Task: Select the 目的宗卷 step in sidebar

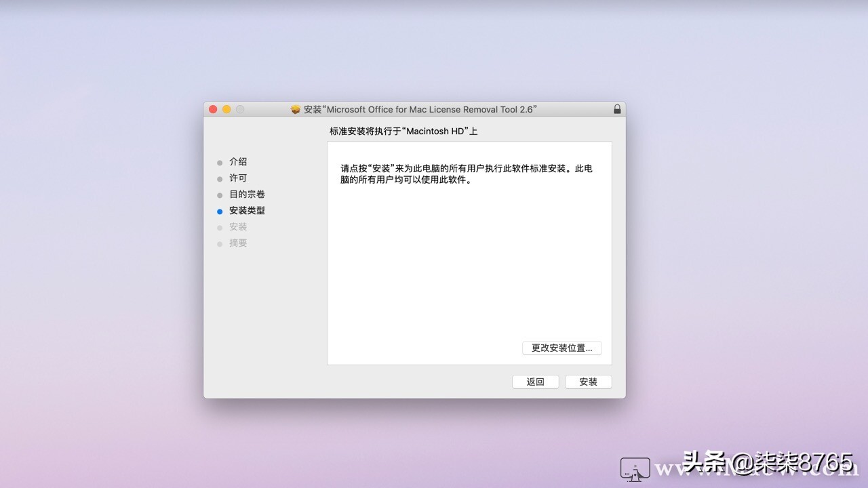Action: [247, 195]
